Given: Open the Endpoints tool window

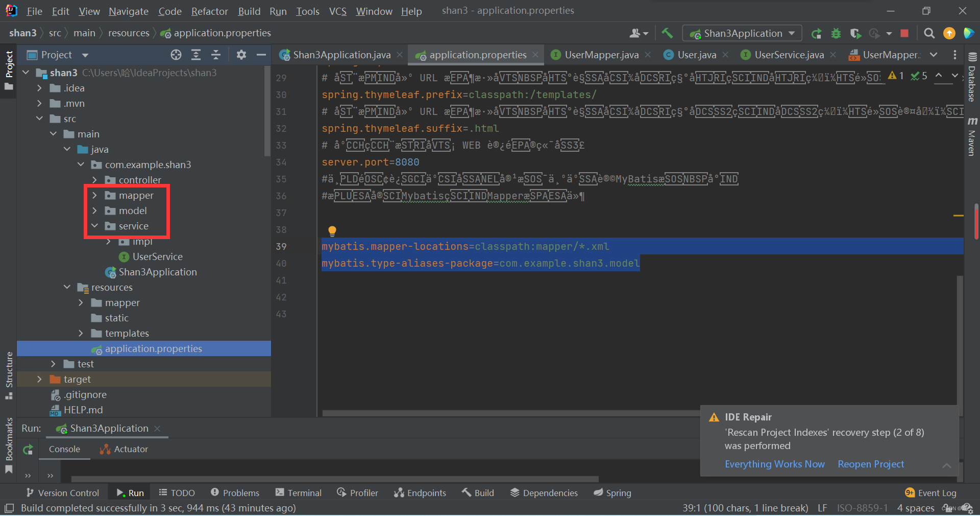Looking at the screenshot, I should click(x=420, y=493).
